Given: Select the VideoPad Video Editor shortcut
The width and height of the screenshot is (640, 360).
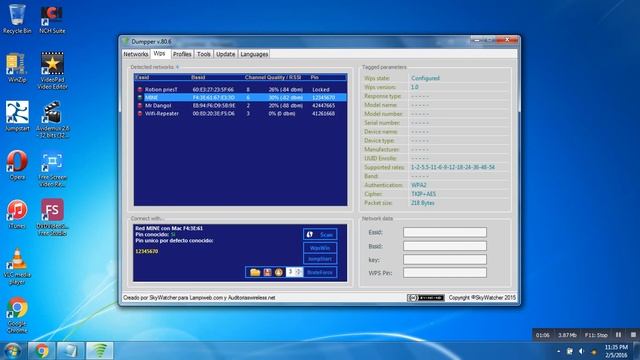Looking at the screenshot, I should coord(52,71).
